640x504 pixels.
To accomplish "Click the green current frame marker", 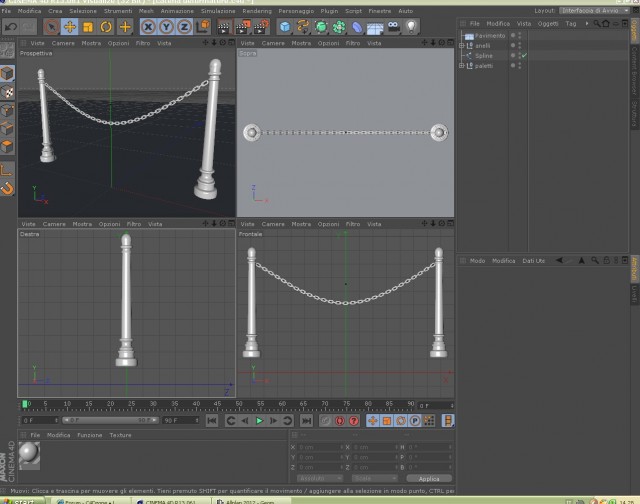I will [x=25, y=404].
